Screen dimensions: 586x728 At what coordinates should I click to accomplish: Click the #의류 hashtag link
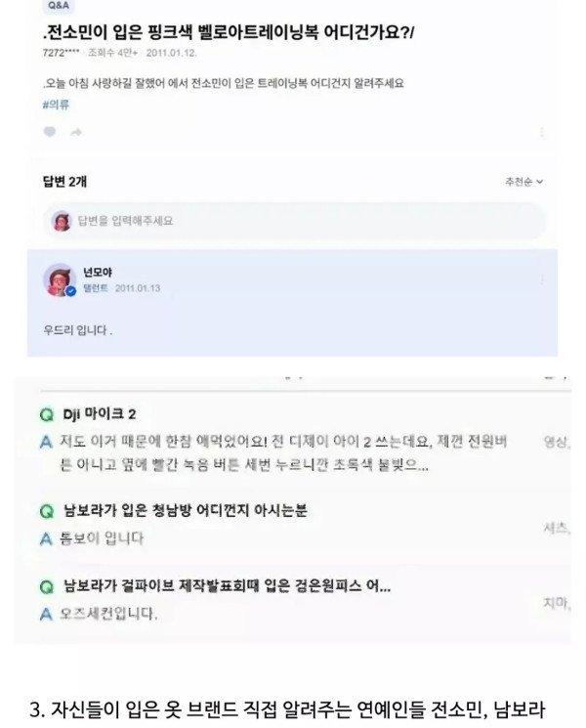pos(57,106)
